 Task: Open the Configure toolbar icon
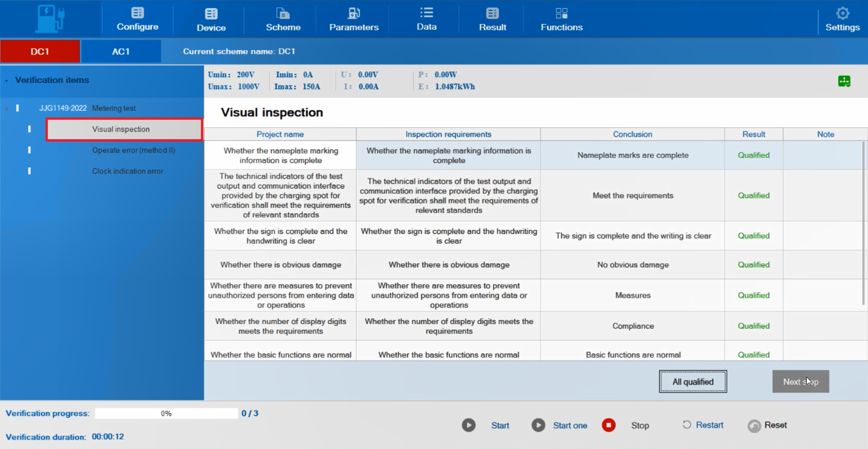click(x=137, y=13)
